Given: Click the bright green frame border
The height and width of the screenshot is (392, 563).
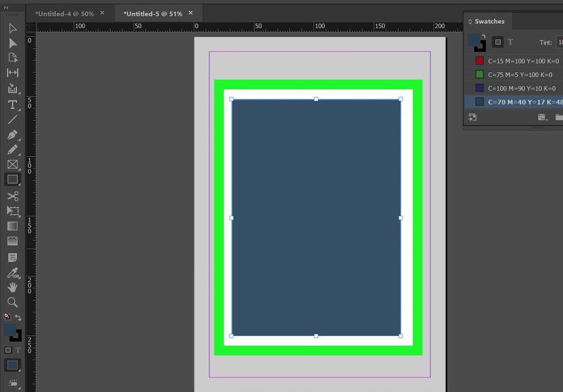Looking at the screenshot, I should pos(318,85).
